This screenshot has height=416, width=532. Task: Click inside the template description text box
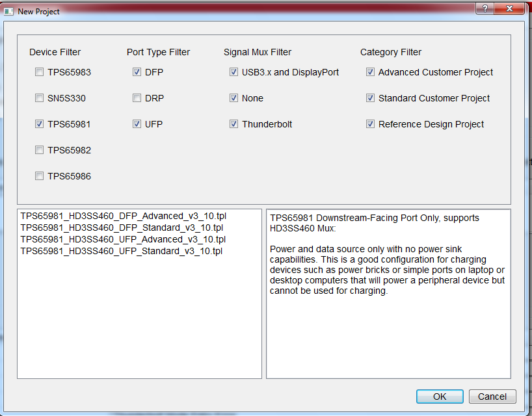388,294
